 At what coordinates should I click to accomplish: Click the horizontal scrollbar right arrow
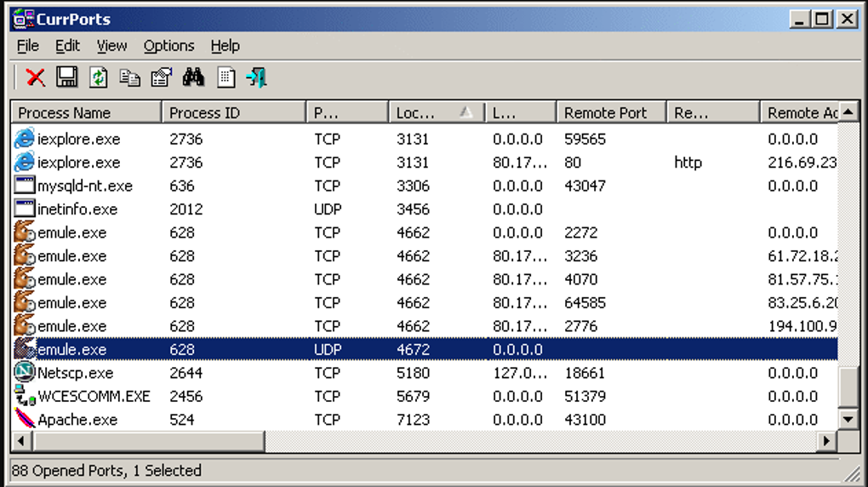pos(826,442)
